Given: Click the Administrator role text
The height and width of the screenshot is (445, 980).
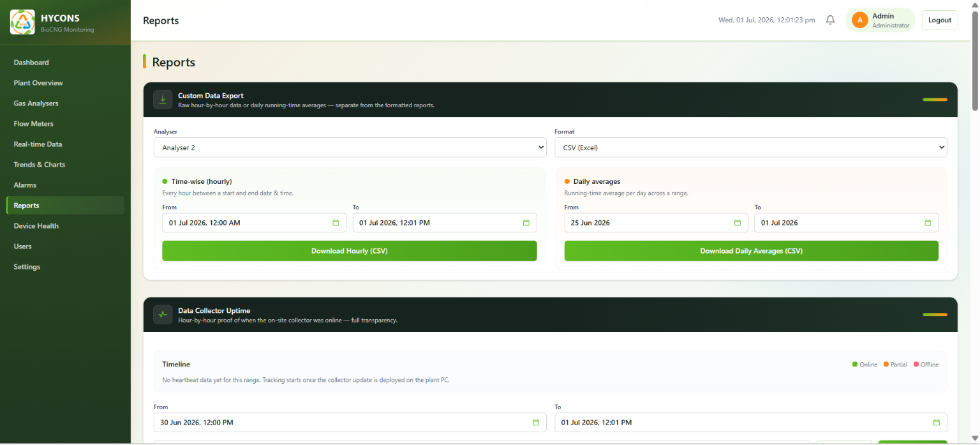Looking at the screenshot, I should point(891,26).
